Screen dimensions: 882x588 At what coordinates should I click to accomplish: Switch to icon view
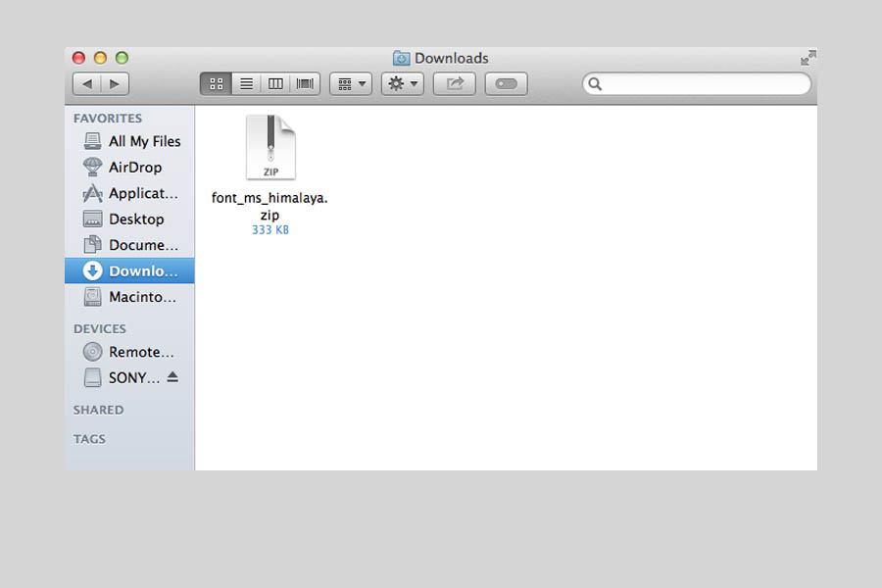click(x=216, y=84)
